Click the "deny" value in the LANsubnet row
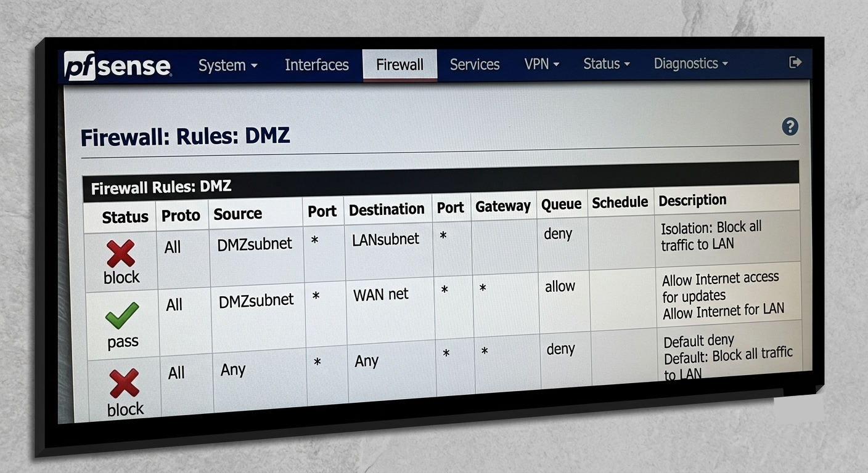868x473 pixels. coord(558,234)
